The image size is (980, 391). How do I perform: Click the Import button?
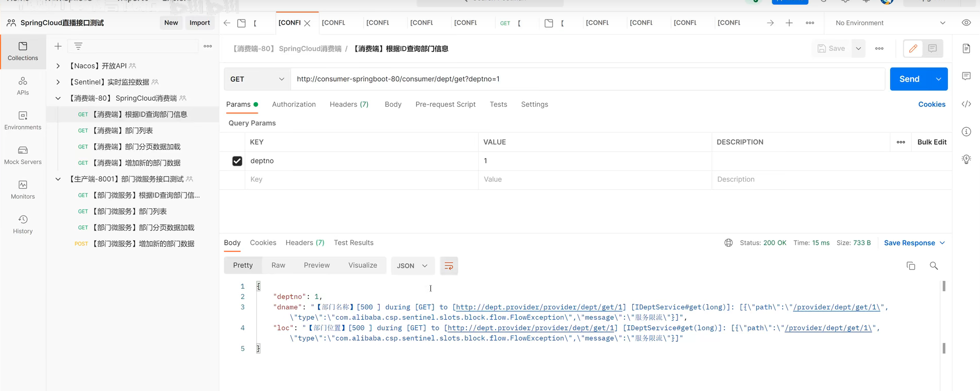(x=200, y=23)
